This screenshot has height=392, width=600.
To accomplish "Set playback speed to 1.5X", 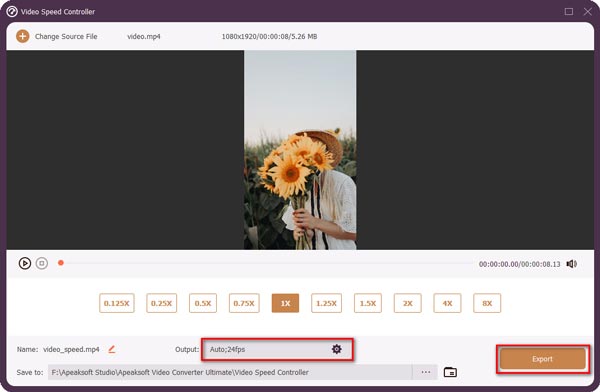I will click(x=368, y=303).
